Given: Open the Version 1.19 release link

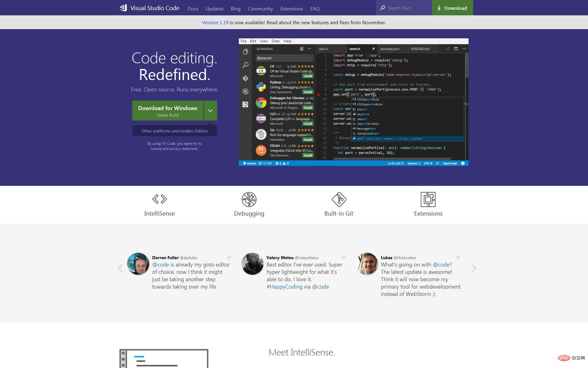Looking at the screenshot, I should (215, 22).
